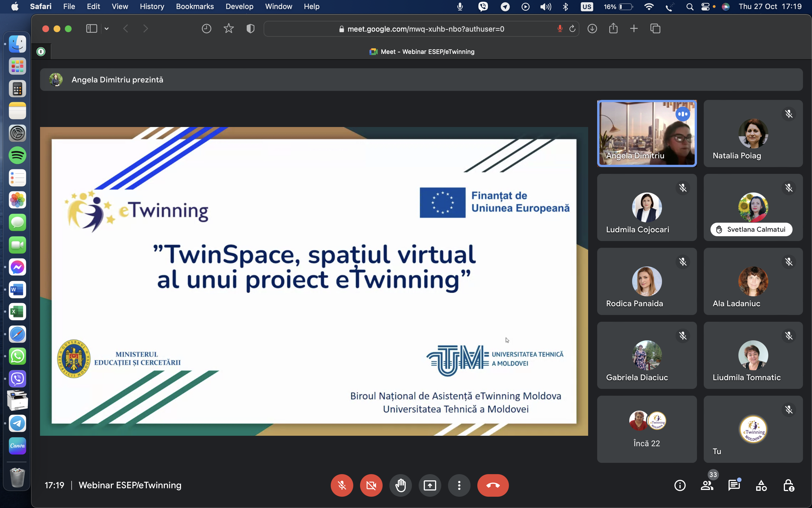Open the Bookmarks menu

(x=195, y=6)
